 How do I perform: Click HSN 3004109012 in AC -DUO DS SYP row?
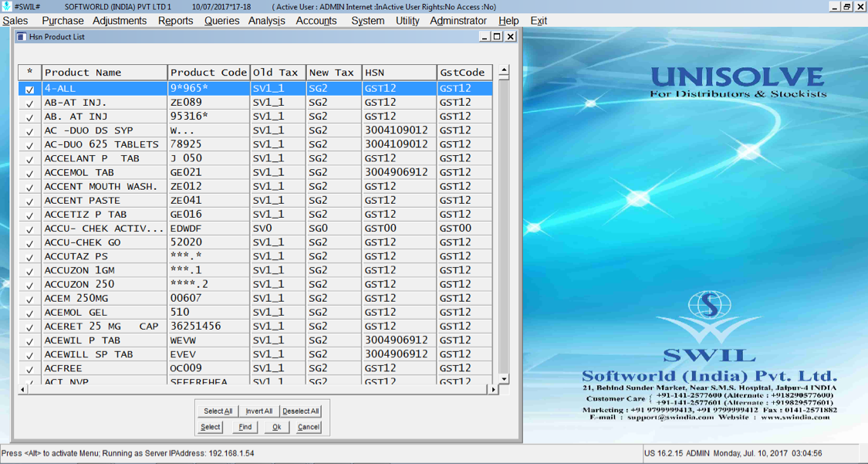click(x=397, y=130)
